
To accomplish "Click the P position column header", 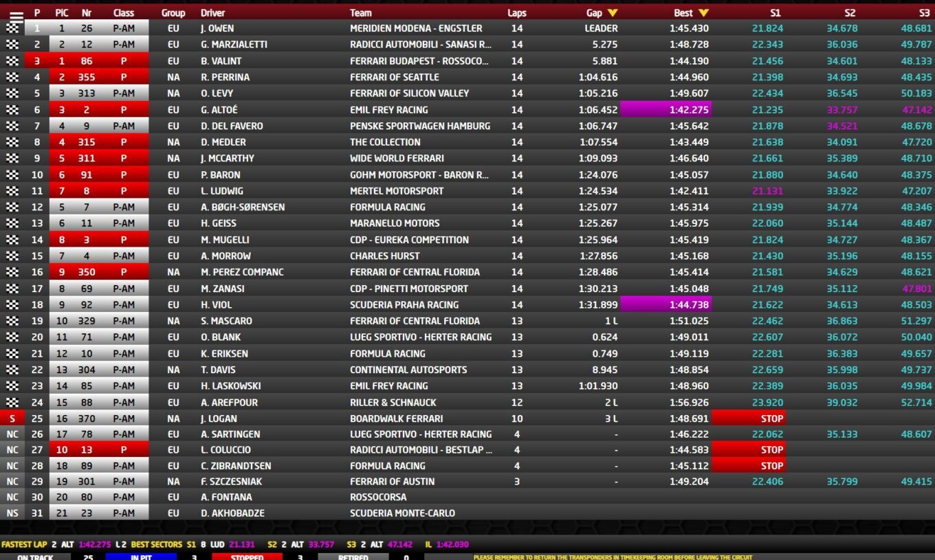I will click(37, 13).
